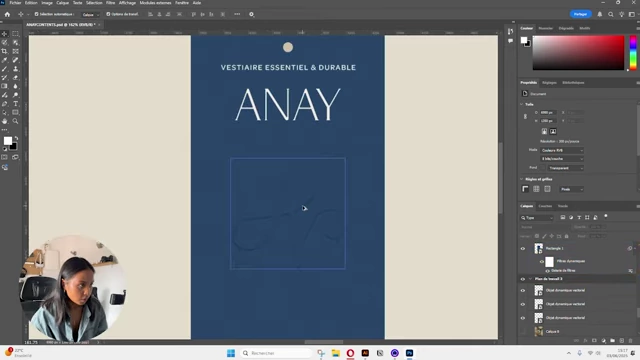Set canvas to landscape orientation
Screen dimensions: 640x360
pos(553,131)
